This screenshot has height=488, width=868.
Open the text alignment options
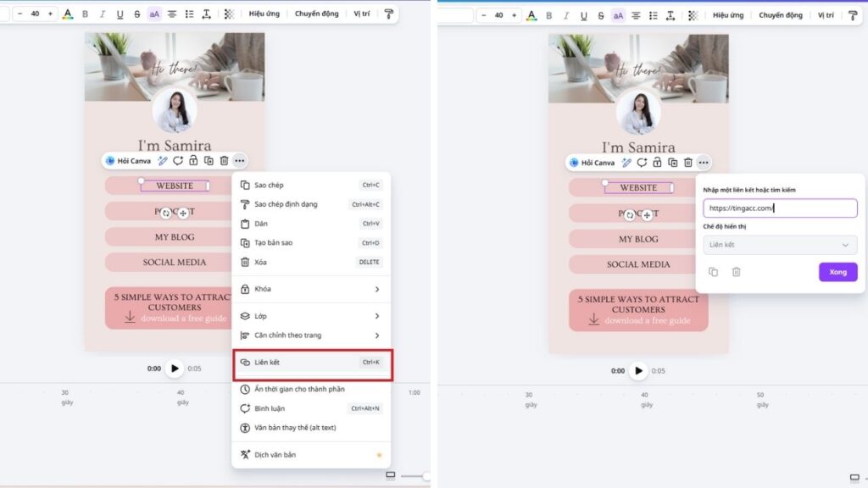pyautogui.click(x=171, y=14)
